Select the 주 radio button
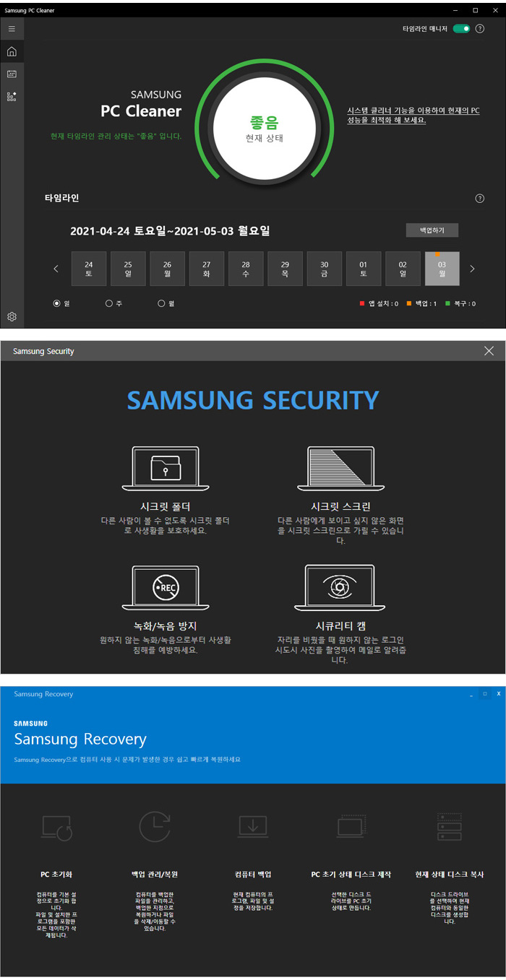Viewport: 506px width, 980px height. pyautogui.click(x=109, y=304)
